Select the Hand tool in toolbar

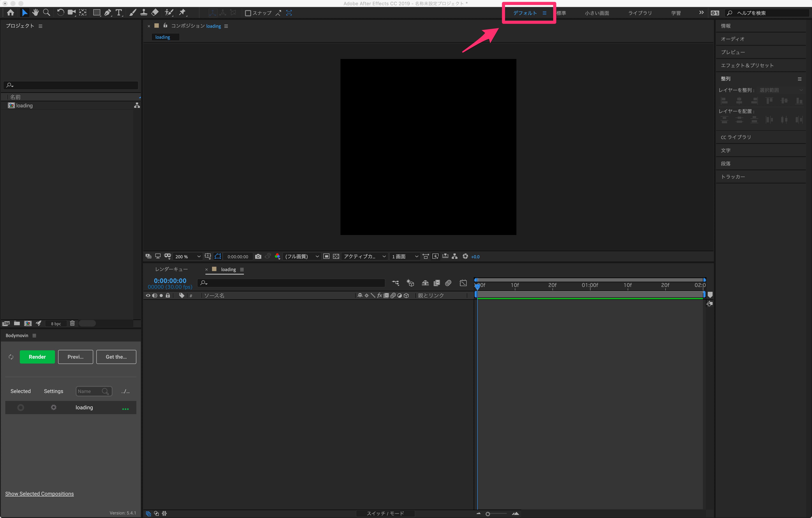pos(35,13)
